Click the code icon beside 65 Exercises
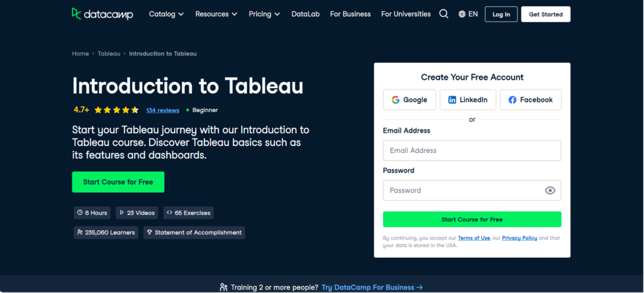Screen dimensions: 644x293 point(169,213)
